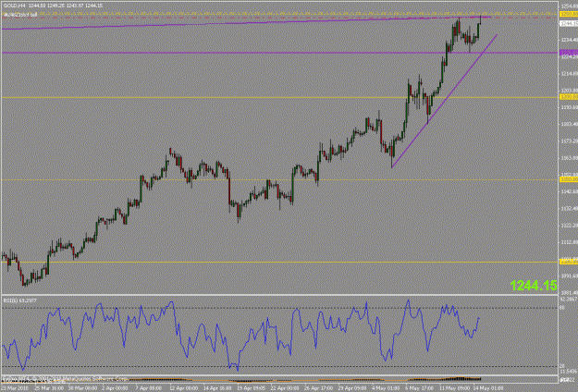Screen dimensions: 578x392
Task: Click the 26 Apr 17:00 date on the time axis
Action: point(317,388)
